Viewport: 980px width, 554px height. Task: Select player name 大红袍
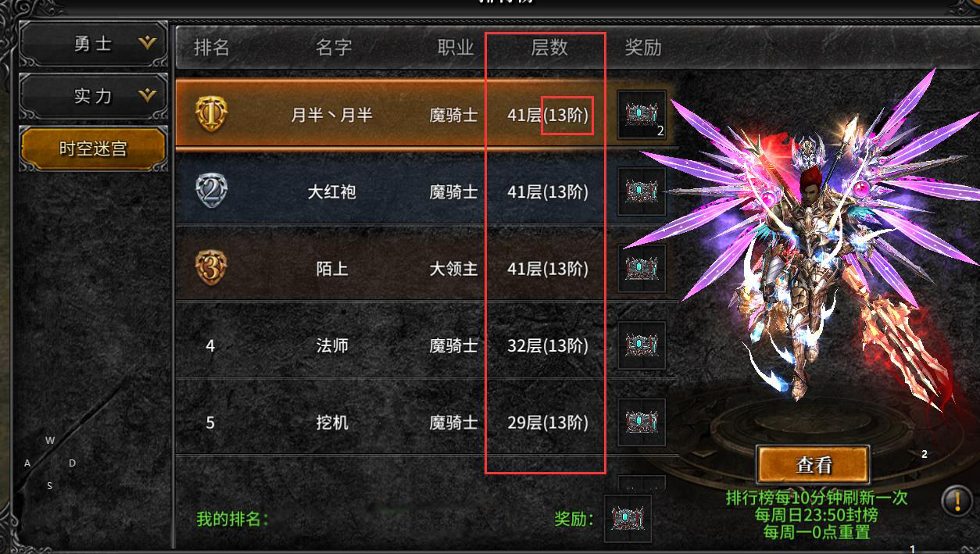[x=332, y=191]
